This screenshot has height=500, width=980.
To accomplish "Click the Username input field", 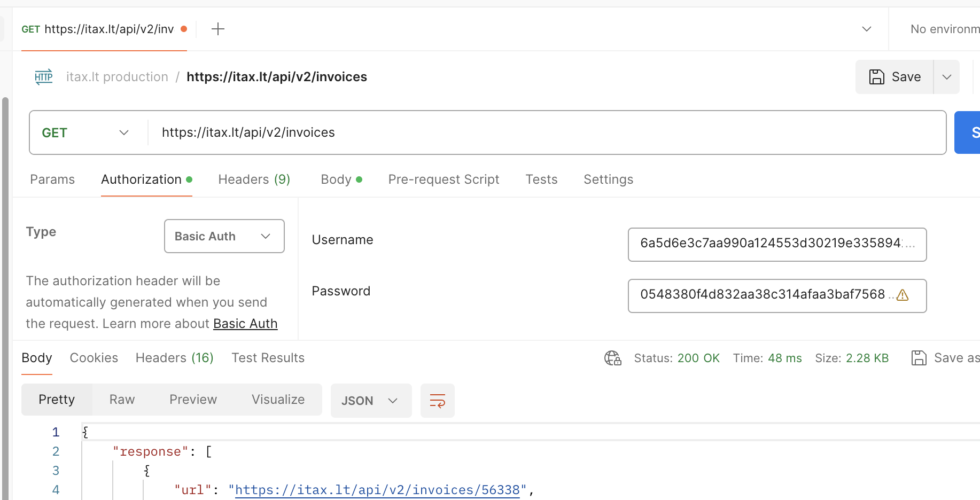I will pos(776,244).
